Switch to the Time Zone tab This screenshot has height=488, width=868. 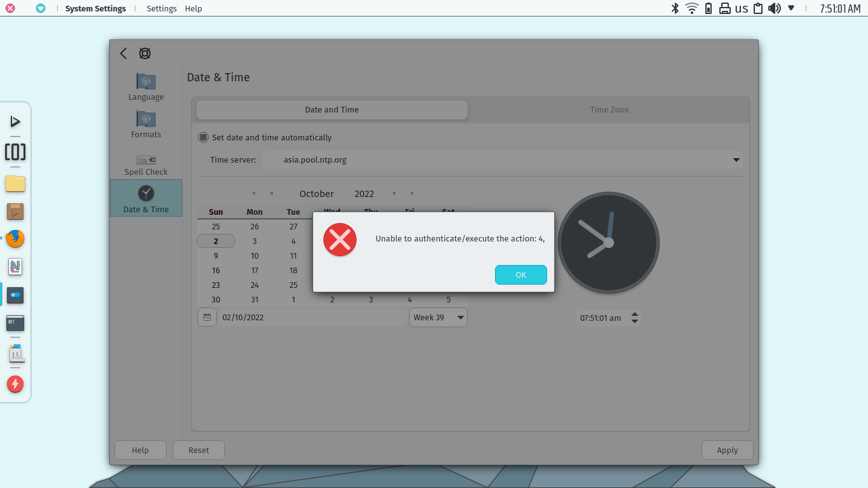(x=609, y=109)
